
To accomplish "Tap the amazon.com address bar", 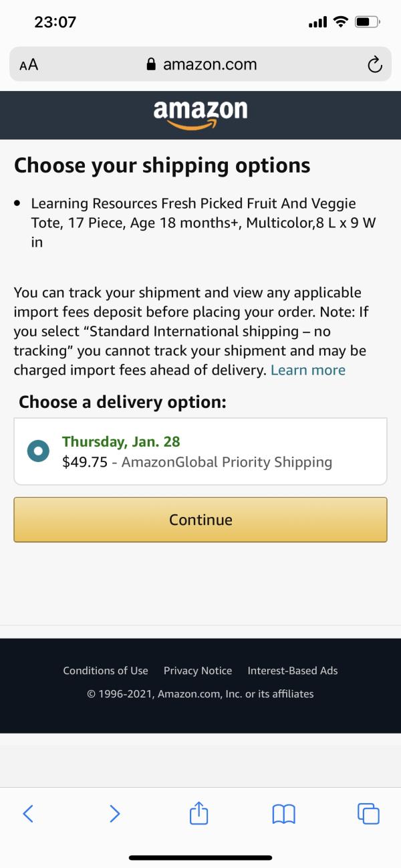I will 209,65.
